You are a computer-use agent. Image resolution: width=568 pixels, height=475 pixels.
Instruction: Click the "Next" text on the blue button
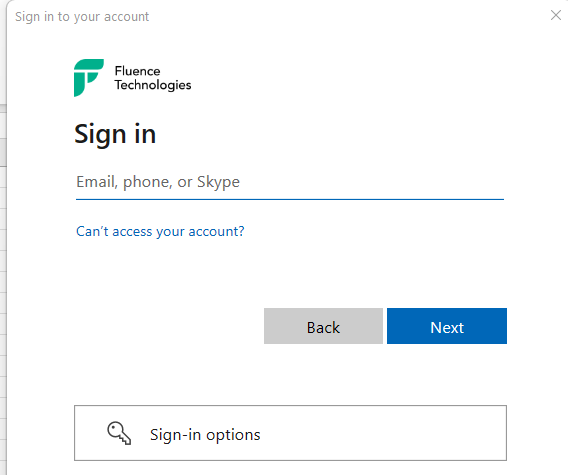pos(447,328)
